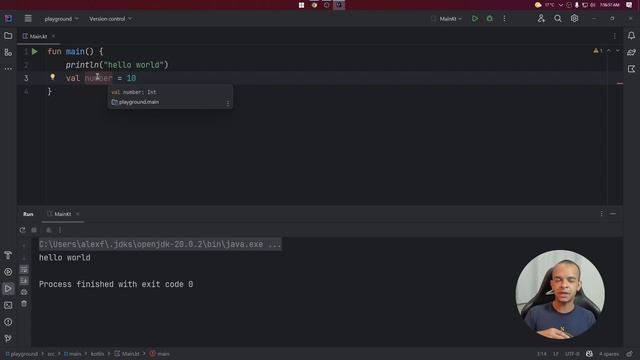Go to next highlighted error arrow
This screenshot has width=640, height=360.
tap(618, 51)
